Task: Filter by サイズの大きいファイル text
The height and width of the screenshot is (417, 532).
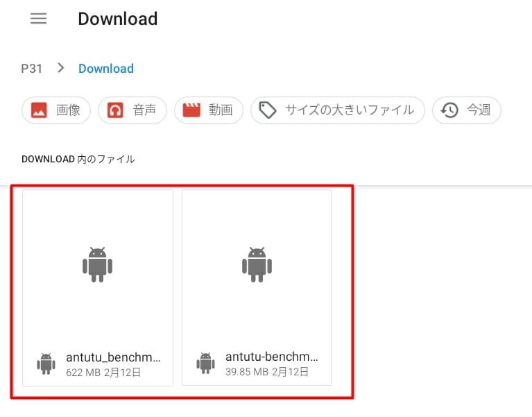Action: click(350, 110)
